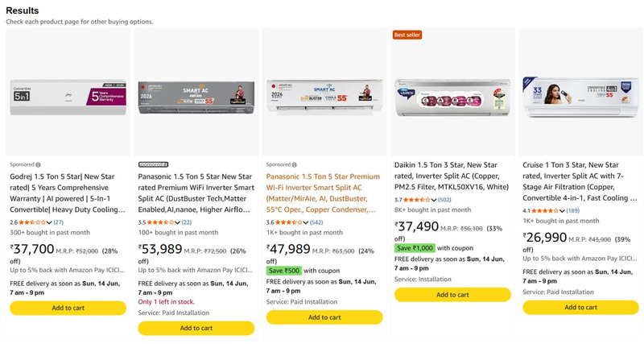Add the Godrej AC to cart
The image size is (644, 344).
coord(68,309)
